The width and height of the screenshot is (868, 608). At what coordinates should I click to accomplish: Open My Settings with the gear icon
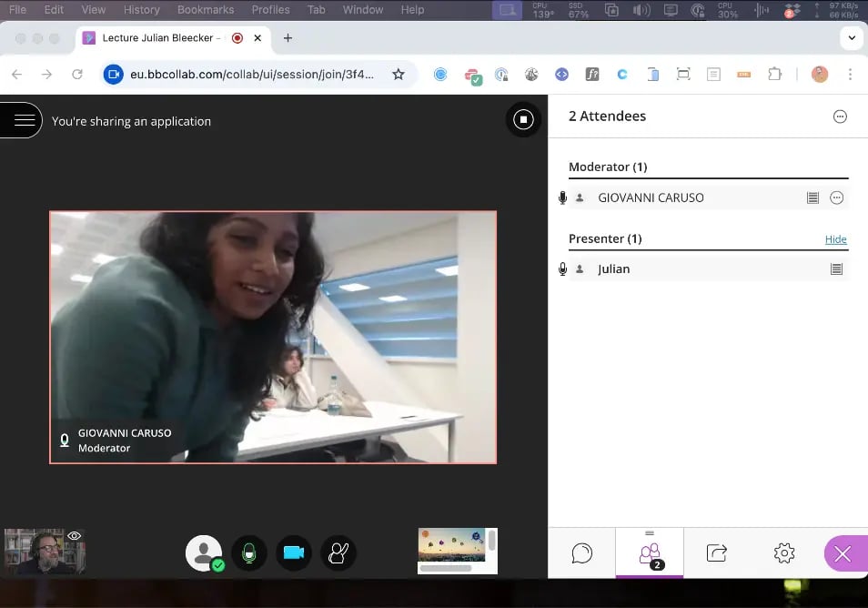[x=783, y=552]
